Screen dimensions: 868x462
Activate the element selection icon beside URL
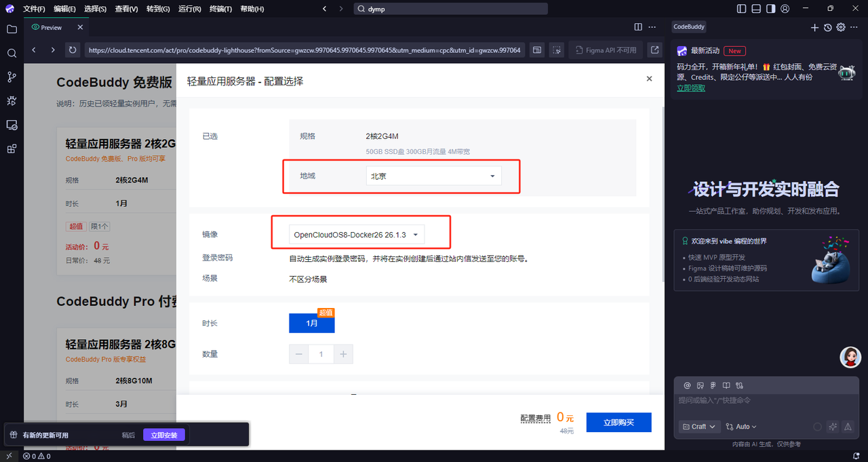click(x=556, y=50)
